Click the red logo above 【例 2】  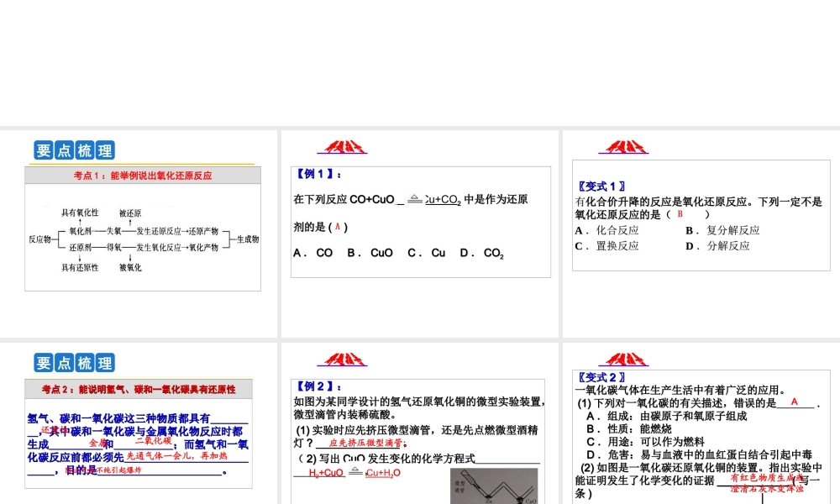[x=343, y=359]
